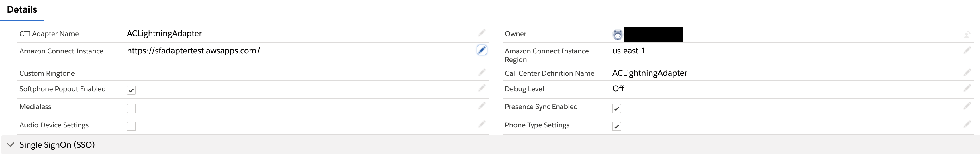
Task: Toggle Softphone Popout Enabled checkbox
Action: 131,90
